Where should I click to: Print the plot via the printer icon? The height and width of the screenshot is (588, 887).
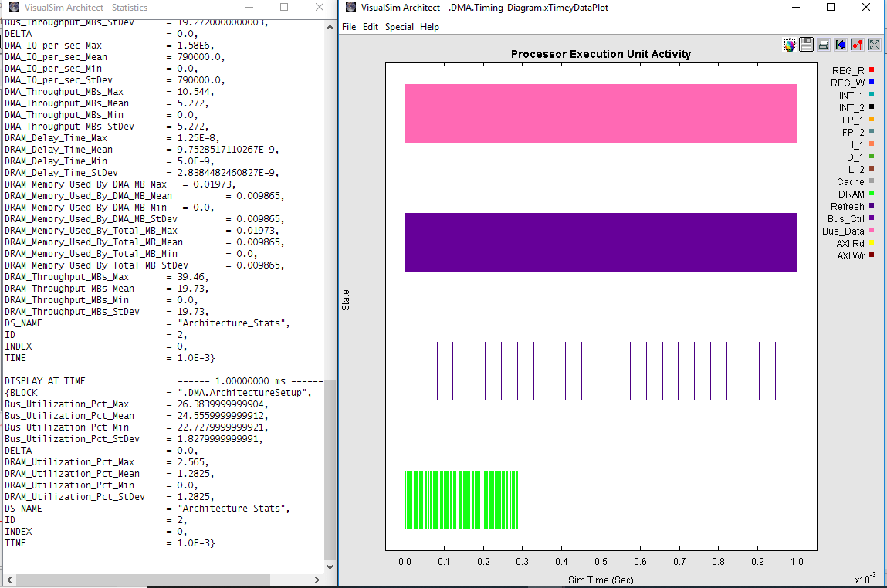pyautogui.click(x=823, y=45)
